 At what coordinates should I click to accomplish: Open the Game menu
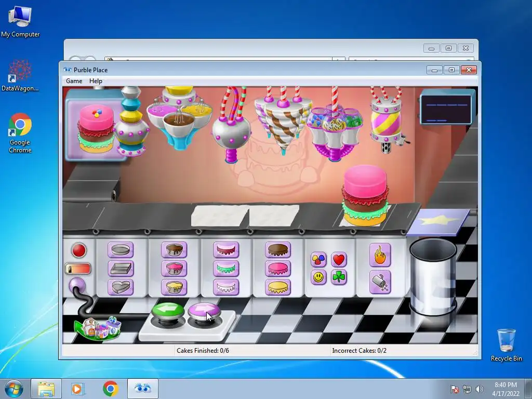click(x=74, y=81)
